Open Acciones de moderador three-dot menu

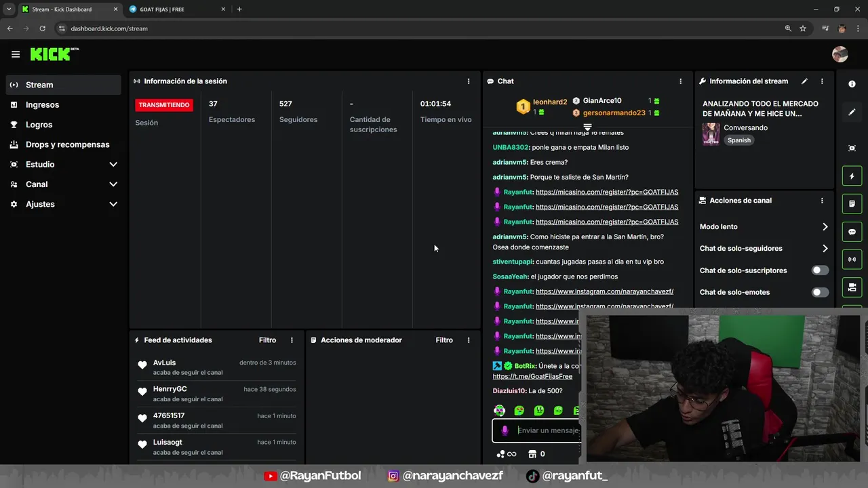468,340
